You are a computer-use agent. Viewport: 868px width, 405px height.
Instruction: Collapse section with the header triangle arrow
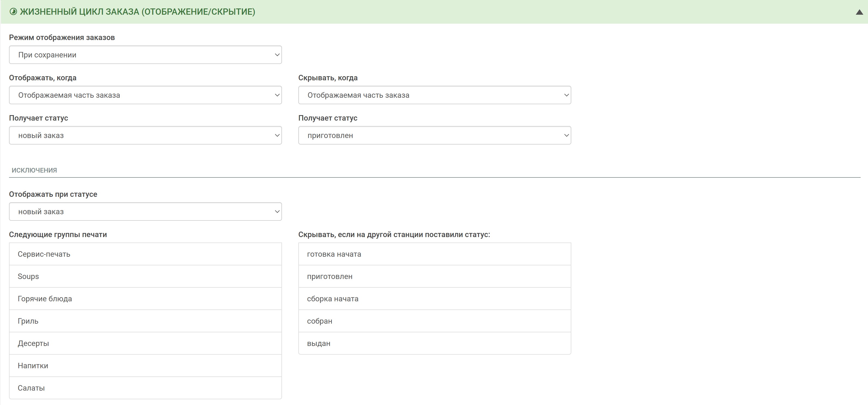[859, 13]
